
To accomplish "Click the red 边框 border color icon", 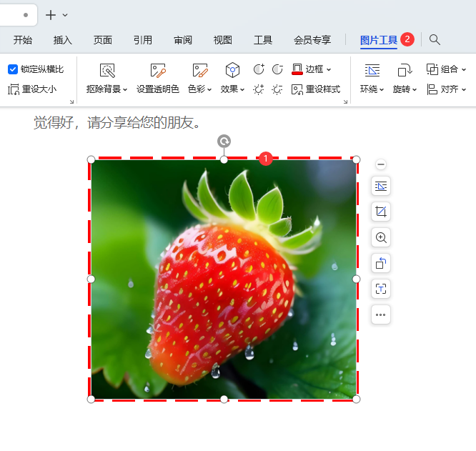I will pyautogui.click(x=297, y=69).
